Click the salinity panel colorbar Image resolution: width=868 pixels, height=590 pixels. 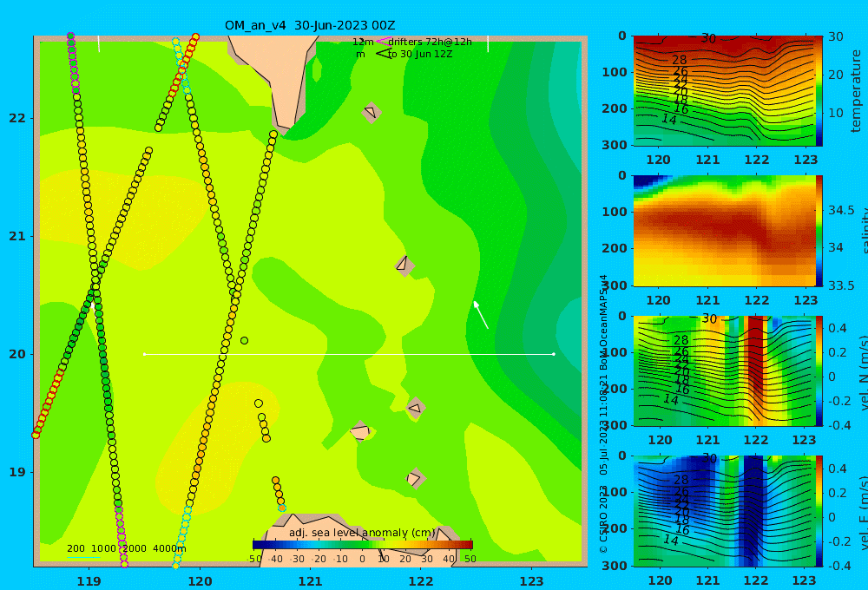pyautogui.click(x=819, y=231)
